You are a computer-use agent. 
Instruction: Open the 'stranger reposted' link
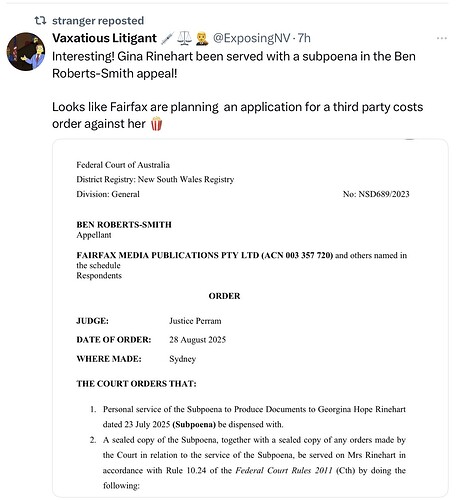98,21
